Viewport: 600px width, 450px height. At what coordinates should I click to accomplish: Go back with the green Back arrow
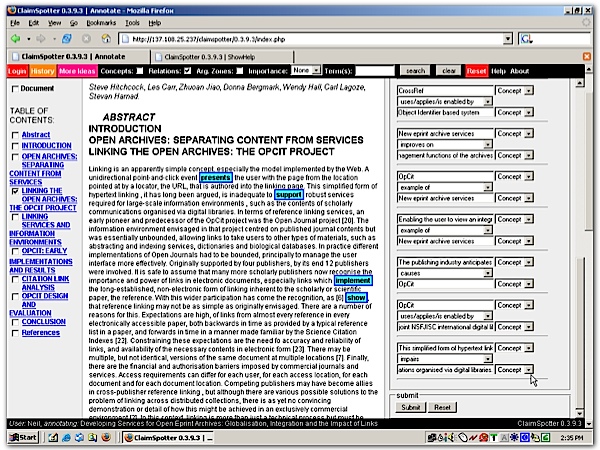coord(16,39)
